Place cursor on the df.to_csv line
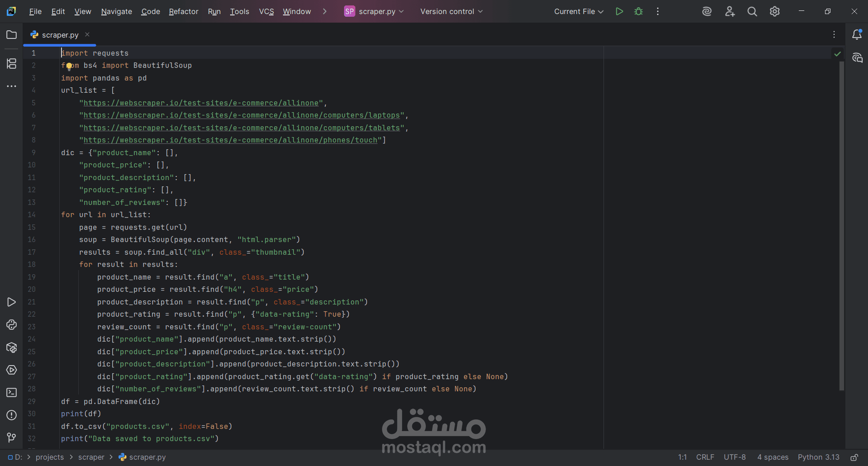868x466 pixels. point(146,426)
